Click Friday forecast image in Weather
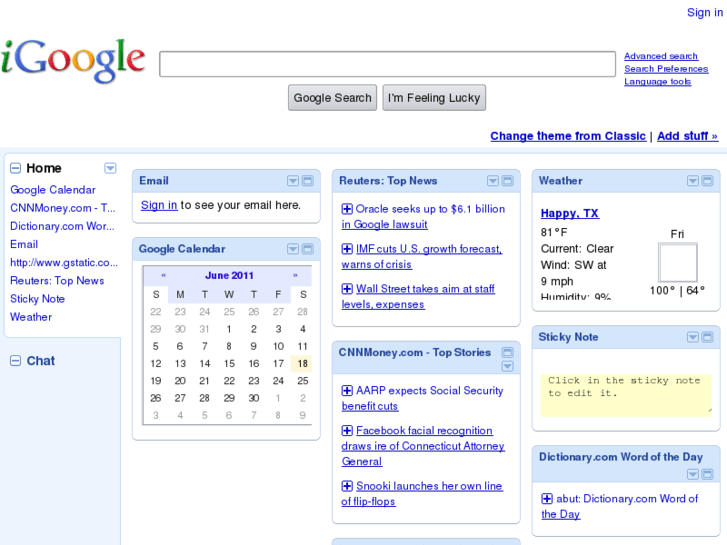 coord(678,262)
